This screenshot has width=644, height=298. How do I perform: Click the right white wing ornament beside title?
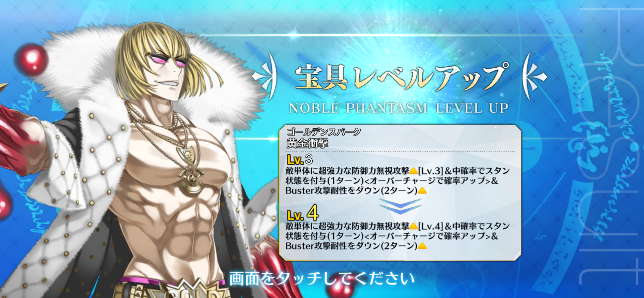coord(534,76)
